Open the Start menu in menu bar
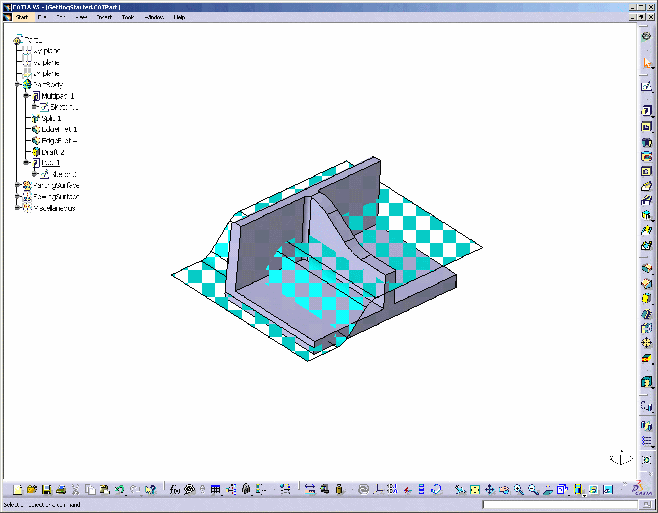The height and width of the screenshot is (513, 658). [x=23, y=17]
